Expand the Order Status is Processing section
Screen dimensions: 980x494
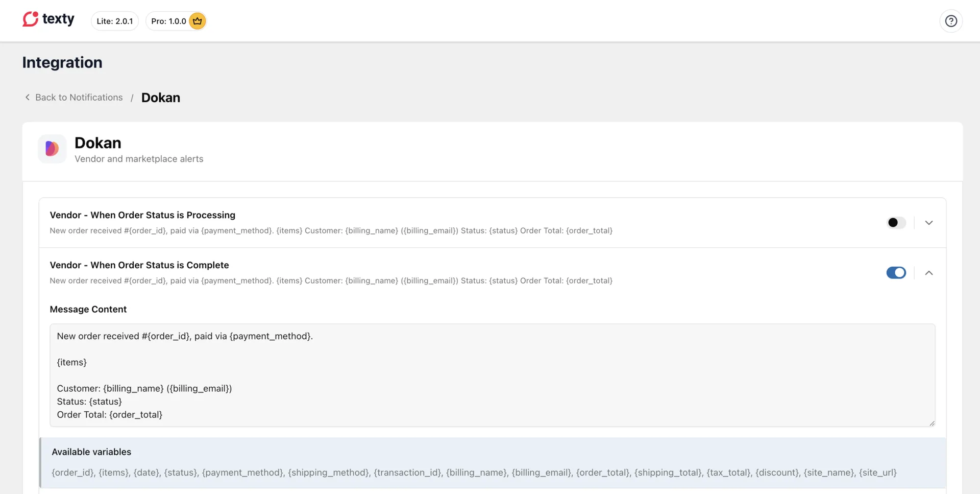coord(929,223)
